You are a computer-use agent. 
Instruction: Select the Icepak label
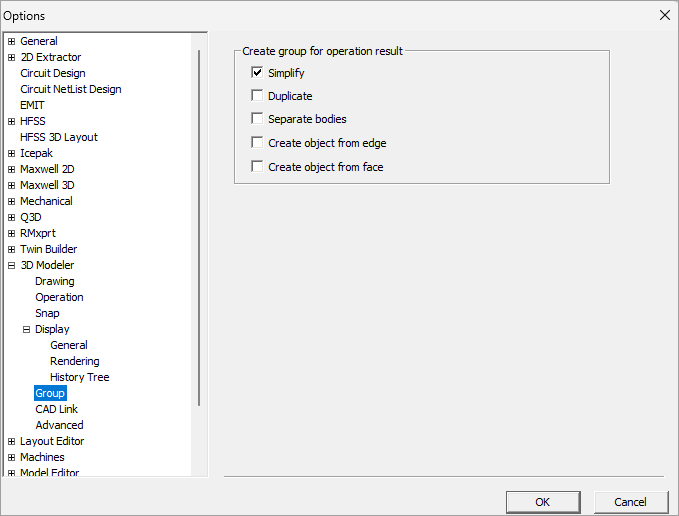(x=36, y=153)
